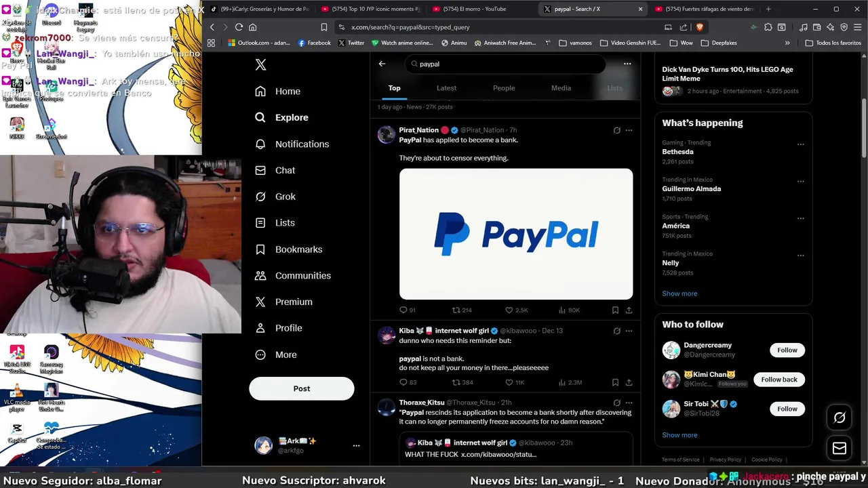Image resolution: width=868 pixels, height=488 pixels.
Task: Switch to the Media search tab
Action: click(561, 88)
